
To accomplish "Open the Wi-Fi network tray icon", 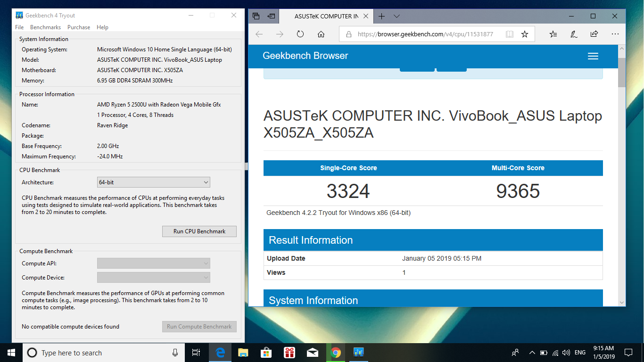I will [555, 353].
